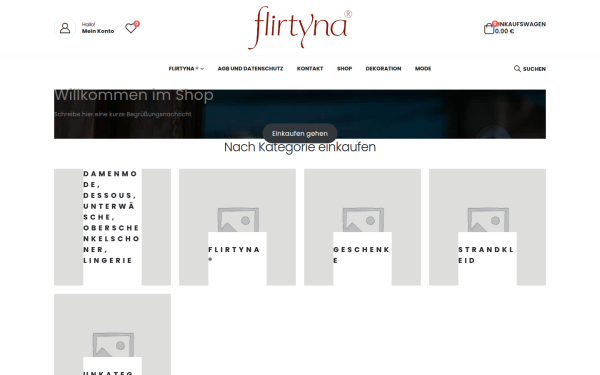Click the search magnifier icon
The width and height of the screenshot is (600, 375).
517,68
